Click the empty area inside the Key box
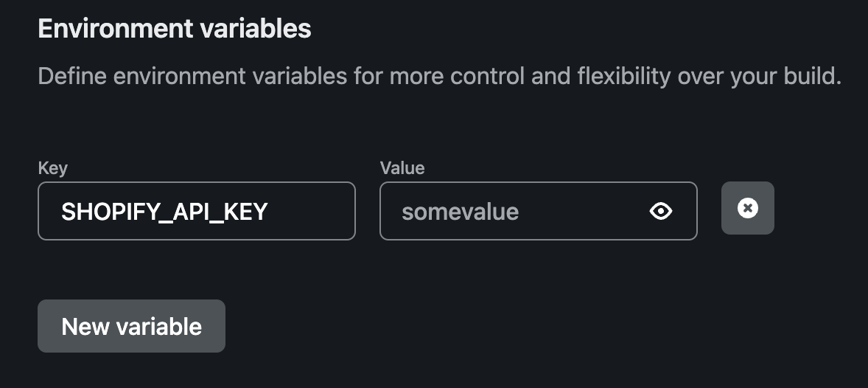Screen dimensions: 868x388 [310, 211]
